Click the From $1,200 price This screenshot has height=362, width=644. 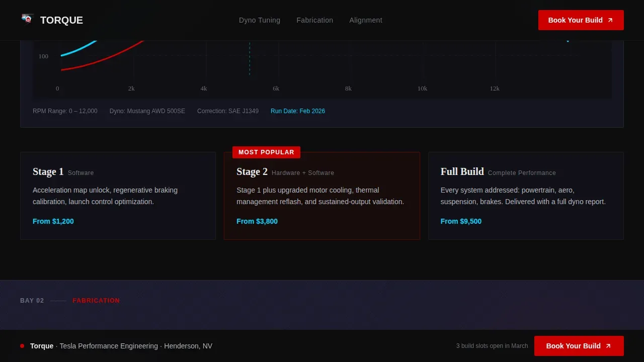point(53,221)
